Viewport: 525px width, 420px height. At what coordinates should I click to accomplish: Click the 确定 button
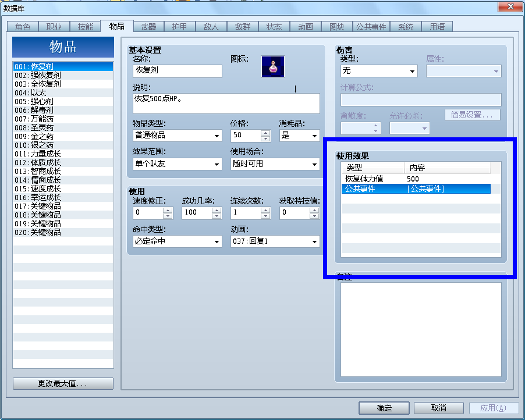384,408
